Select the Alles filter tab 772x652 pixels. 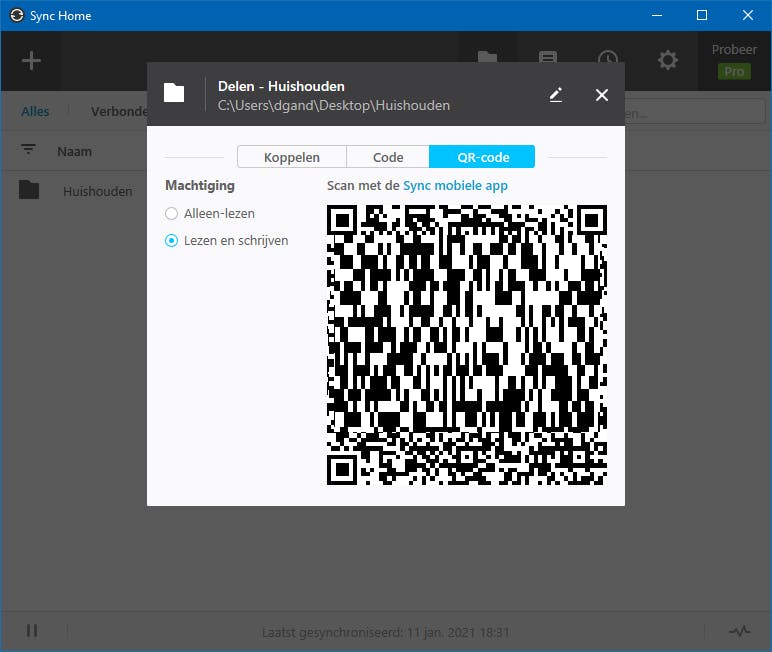35,112
